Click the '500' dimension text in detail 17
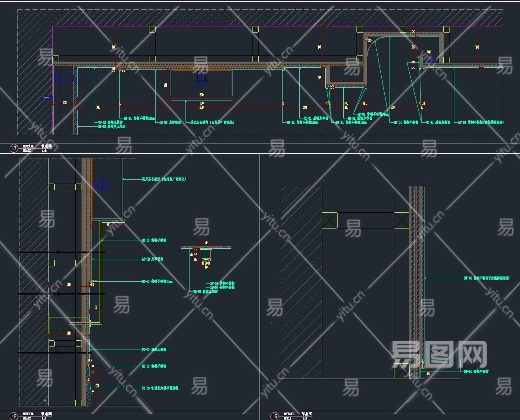520x420 pixels. (201, 95)
